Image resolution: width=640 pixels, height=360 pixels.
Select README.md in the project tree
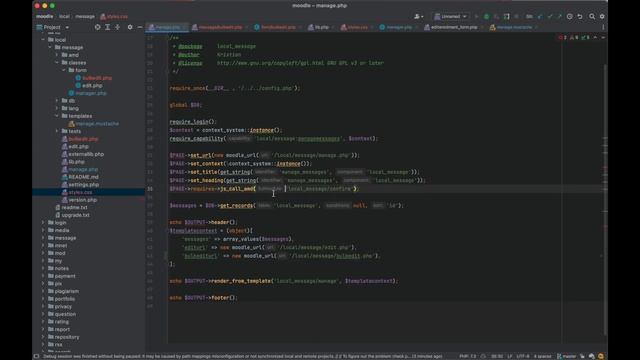coord(80,177)
